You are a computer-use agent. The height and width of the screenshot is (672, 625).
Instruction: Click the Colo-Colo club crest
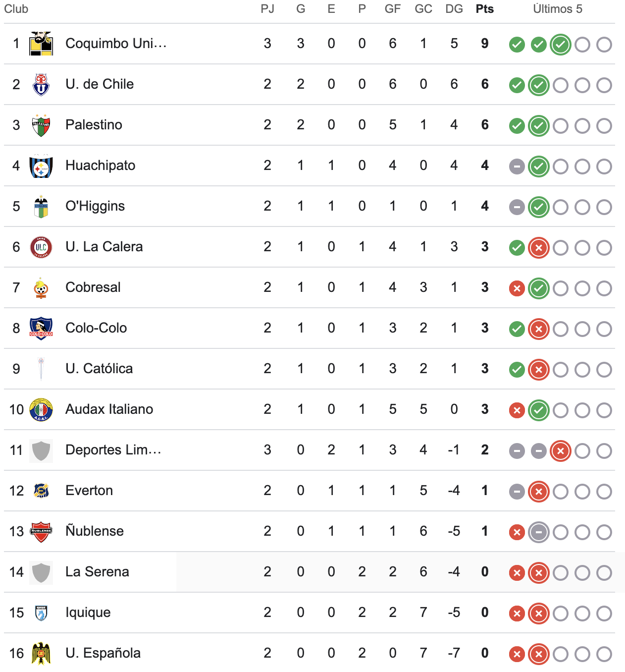point(41,328)
